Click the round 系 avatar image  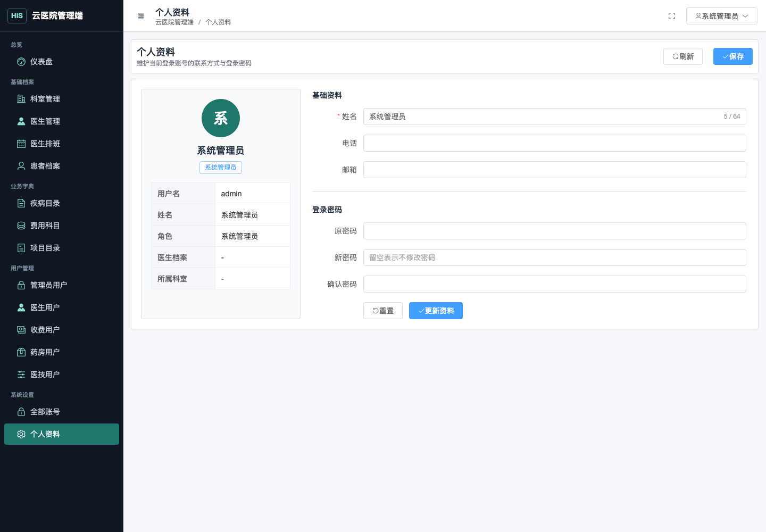pos(221,118)
